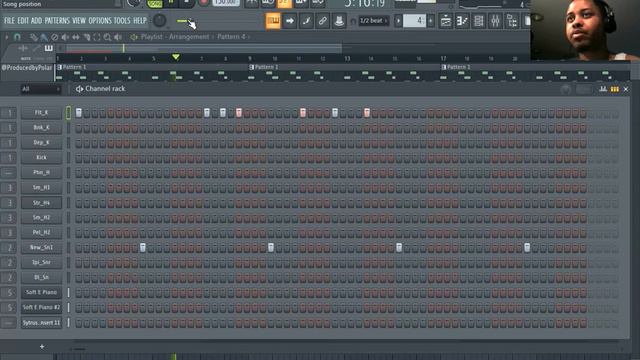Viewport: 640px width, 360px height.
Task: Select the Playlist delete tool
Action: (x=54, y=37)
